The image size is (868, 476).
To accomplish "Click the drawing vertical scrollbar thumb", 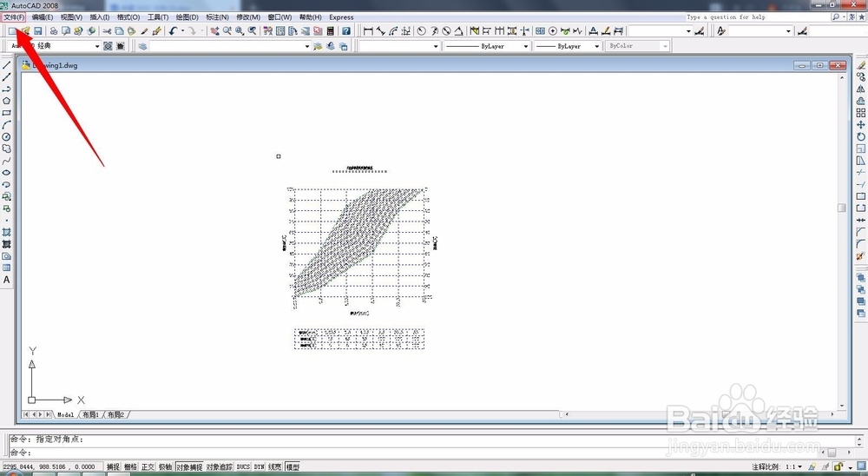I will pos(841,208).
